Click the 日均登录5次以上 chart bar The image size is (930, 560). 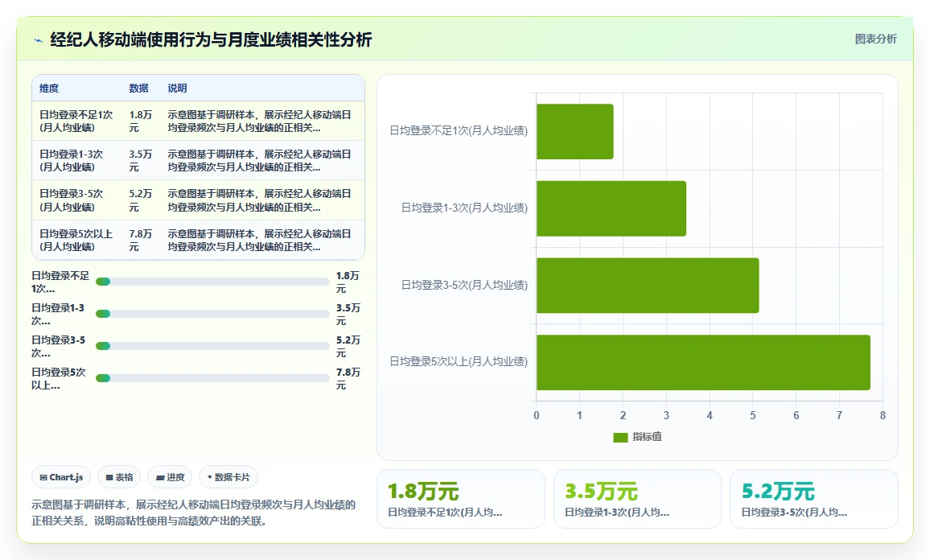tap(703, 362)
